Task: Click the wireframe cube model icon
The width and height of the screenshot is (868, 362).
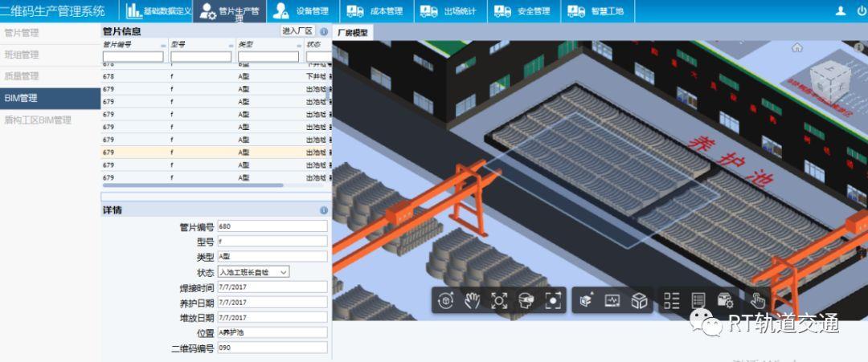Action: pyautogui.click(x=640, y=300)
